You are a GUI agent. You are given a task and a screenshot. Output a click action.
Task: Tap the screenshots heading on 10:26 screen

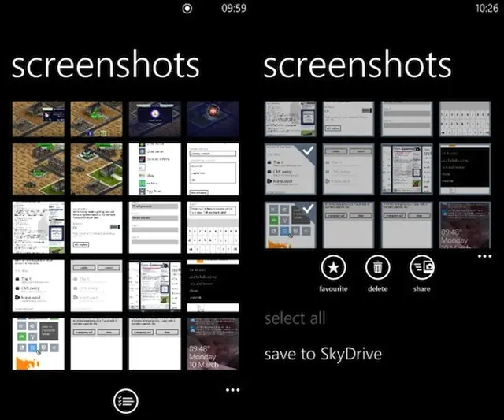[358, 65]
